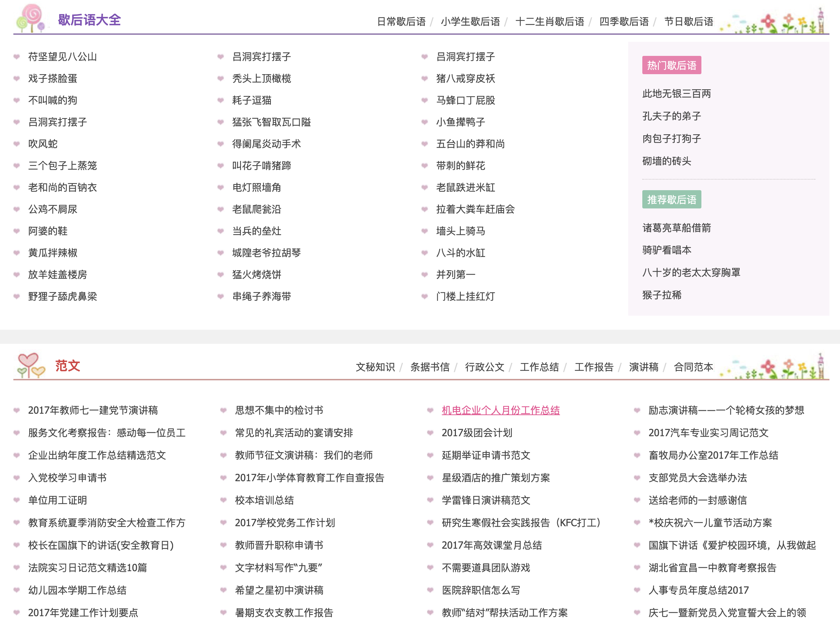Open 暑期支农支教工作报告 article
Viewport: 840px width, 632px height.
click(x=284, y=613)
